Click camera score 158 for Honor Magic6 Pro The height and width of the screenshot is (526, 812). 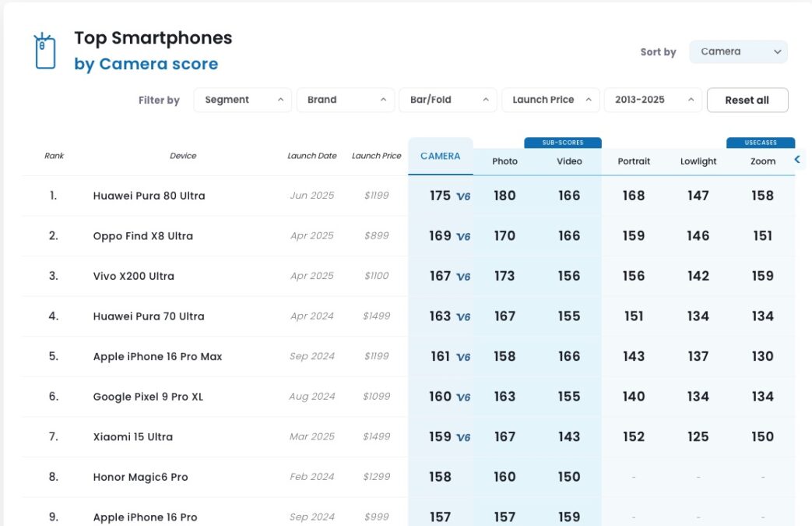(x=440, y=477)
